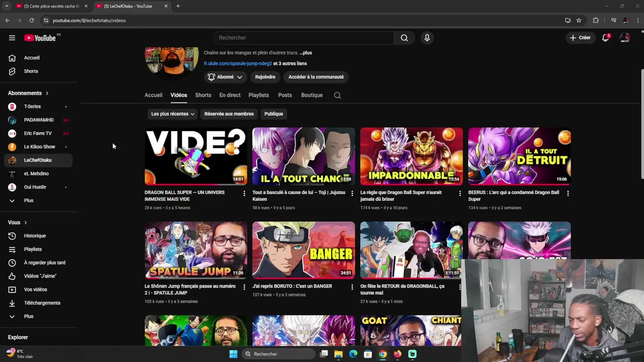Viewport: 644px width, 362px height.
Task: Open Chrome tab search dropdown arrow
Action: click(7, 6)
